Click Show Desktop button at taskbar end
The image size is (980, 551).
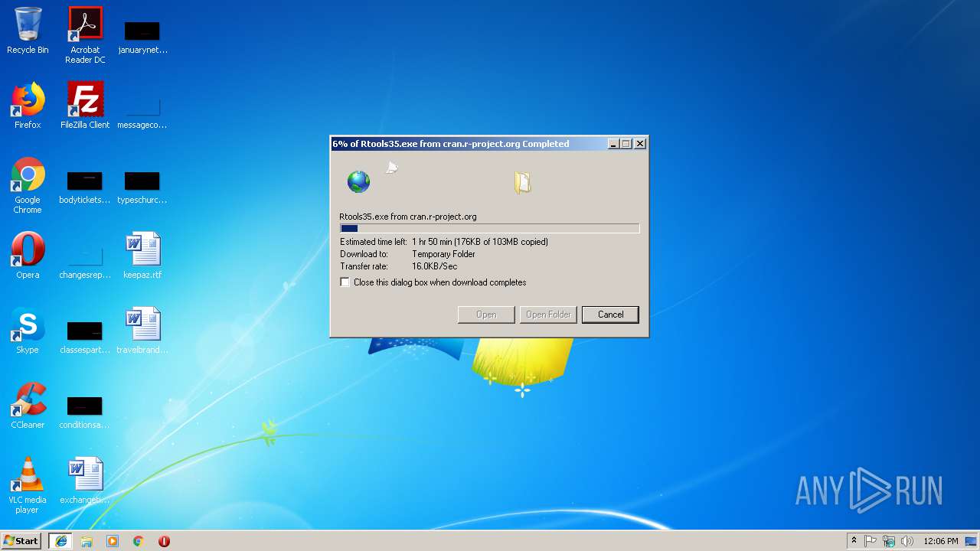(972, 541)
